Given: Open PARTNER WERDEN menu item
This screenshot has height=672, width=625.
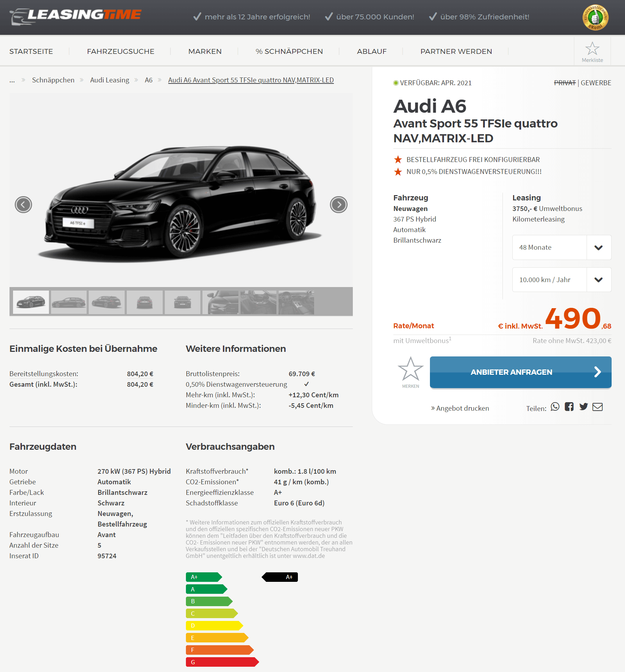Looking at the screenshot, I should 456,51.
